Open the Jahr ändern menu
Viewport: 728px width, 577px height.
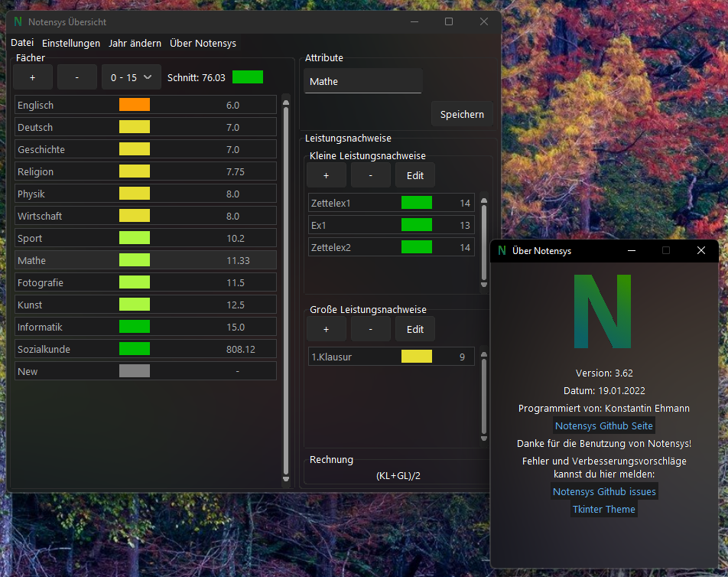(x=135, y=43)
